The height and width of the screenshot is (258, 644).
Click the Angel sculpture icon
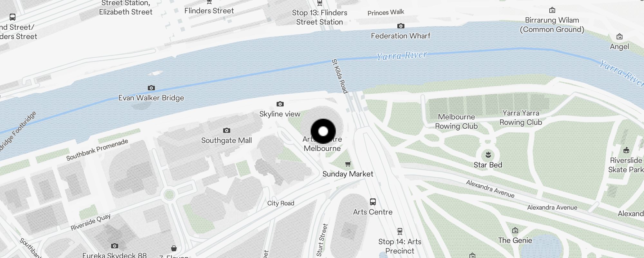click(x=620, y=36)
